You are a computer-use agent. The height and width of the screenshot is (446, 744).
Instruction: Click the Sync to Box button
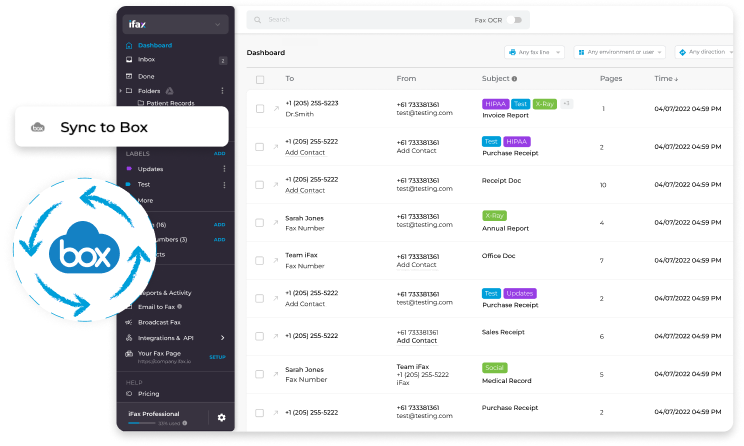tap(121, 127)
